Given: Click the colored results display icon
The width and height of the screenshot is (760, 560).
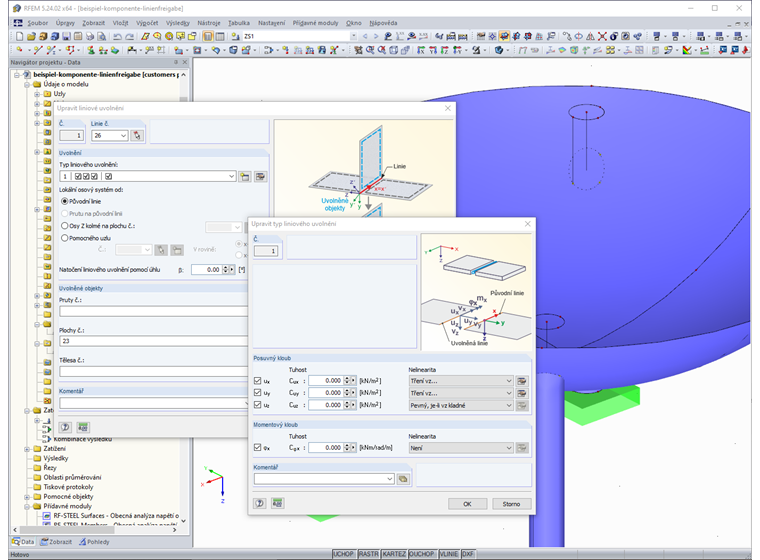Looking at the screenshot, I should pyautogui.click(x=687, y=50).
